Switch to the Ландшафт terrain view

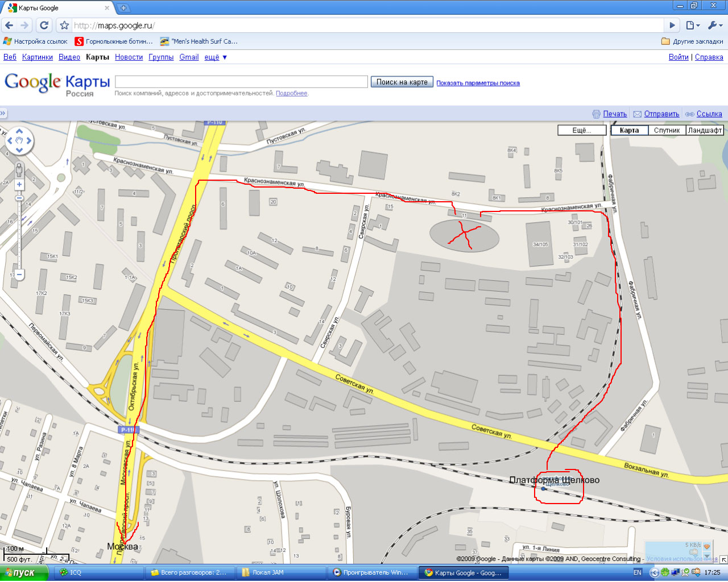tap(705, 130)
